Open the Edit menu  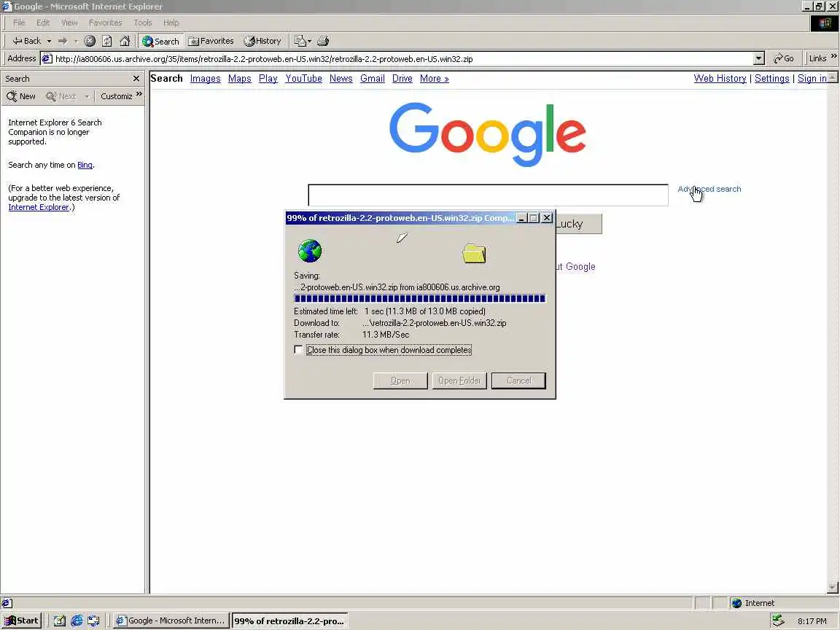pyautogui.click(x=43, y=23)
